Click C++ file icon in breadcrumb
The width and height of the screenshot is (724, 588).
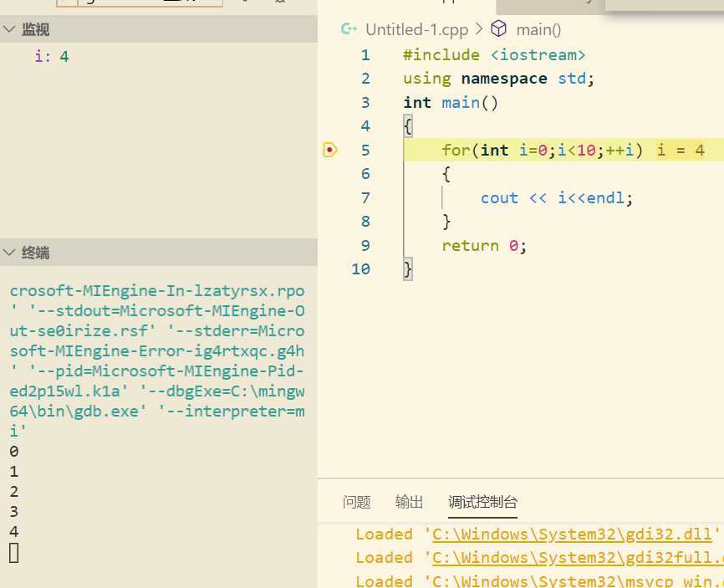(x=349, y=29)
